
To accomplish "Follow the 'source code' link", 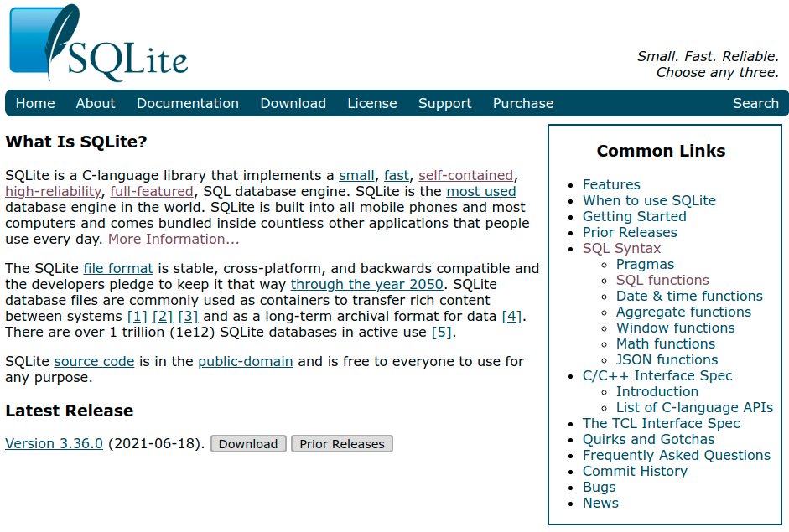I will point(94,362).
